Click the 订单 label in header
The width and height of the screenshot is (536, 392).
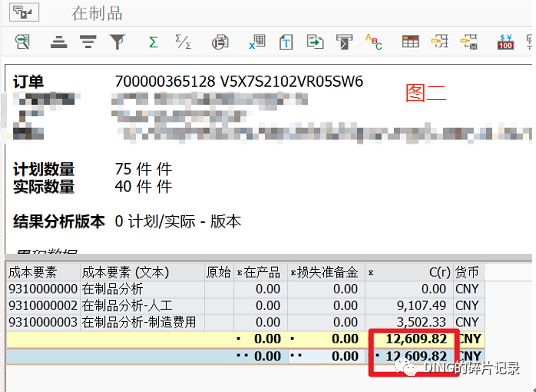click(28, 82)
